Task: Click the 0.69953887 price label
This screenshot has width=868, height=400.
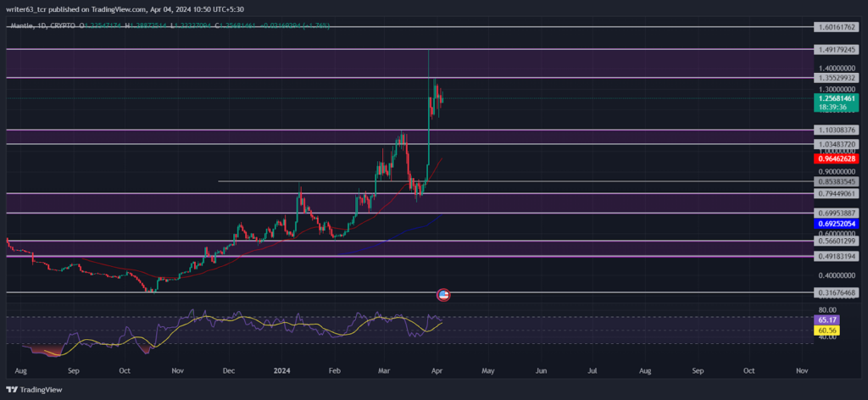Action: pos(835,213)
